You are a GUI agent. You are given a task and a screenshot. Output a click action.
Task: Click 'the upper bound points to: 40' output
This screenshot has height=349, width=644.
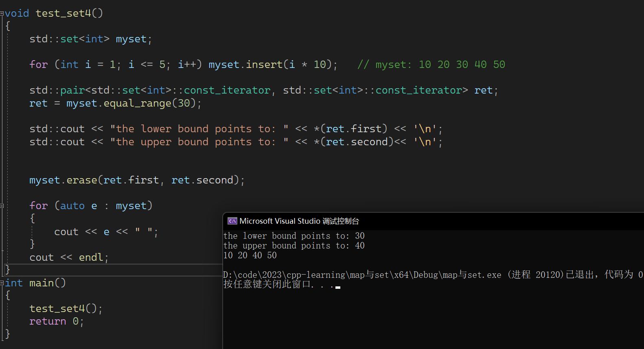click(294, 246)
